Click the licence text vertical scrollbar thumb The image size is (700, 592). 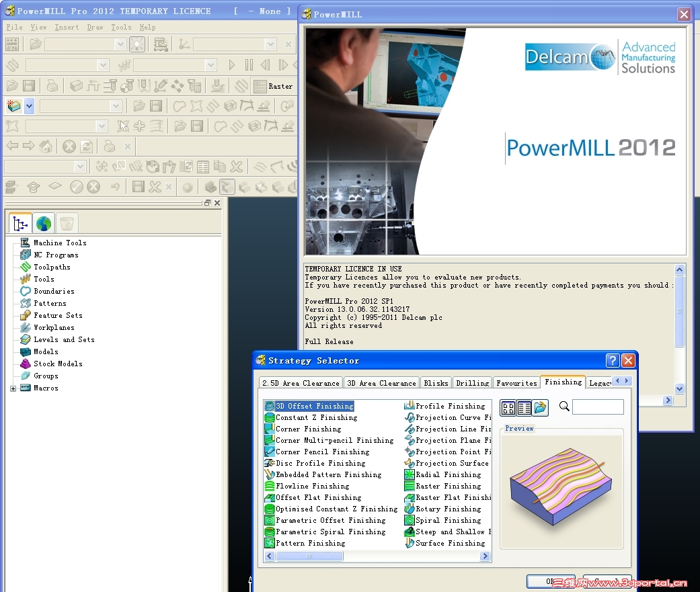[x=679, y=311]
